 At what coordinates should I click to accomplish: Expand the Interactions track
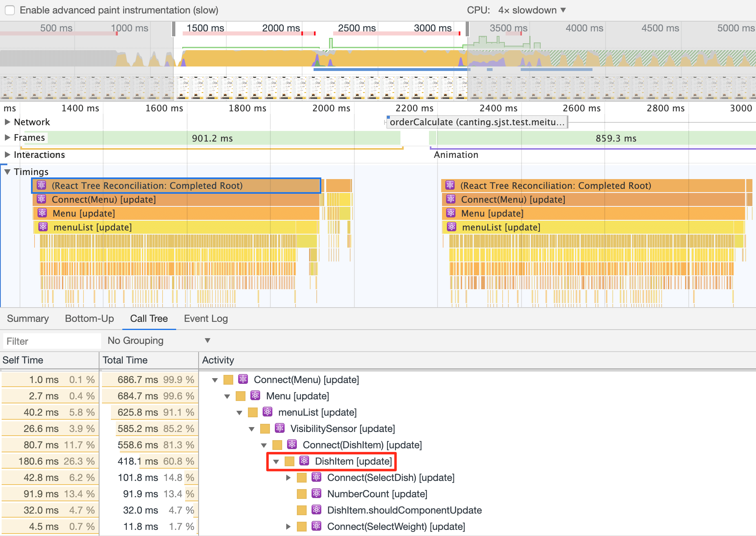click(7, 155)
